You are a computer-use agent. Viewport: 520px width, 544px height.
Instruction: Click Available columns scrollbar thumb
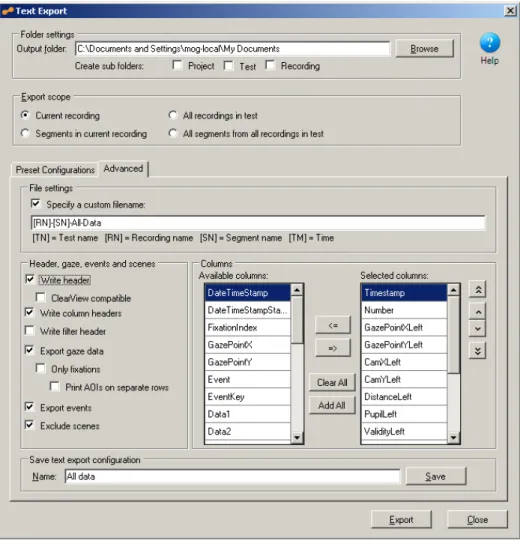[x=297, y=320]
